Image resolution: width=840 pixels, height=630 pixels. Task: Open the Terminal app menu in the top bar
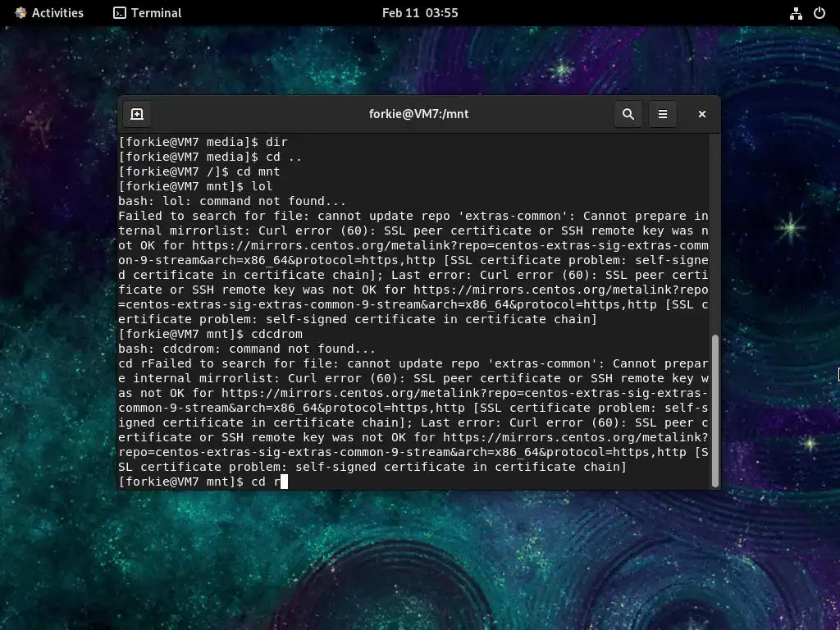click(148, 13)
